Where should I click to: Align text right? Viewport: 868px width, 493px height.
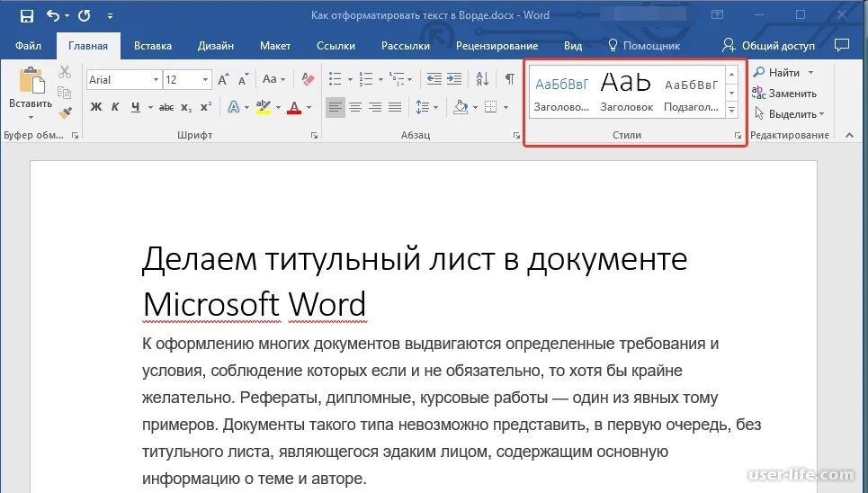[375, 107]
